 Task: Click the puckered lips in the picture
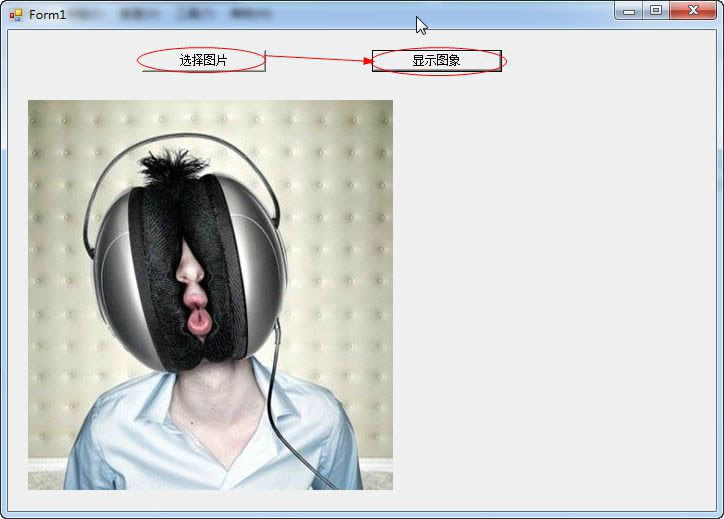(x=199, y=320)
